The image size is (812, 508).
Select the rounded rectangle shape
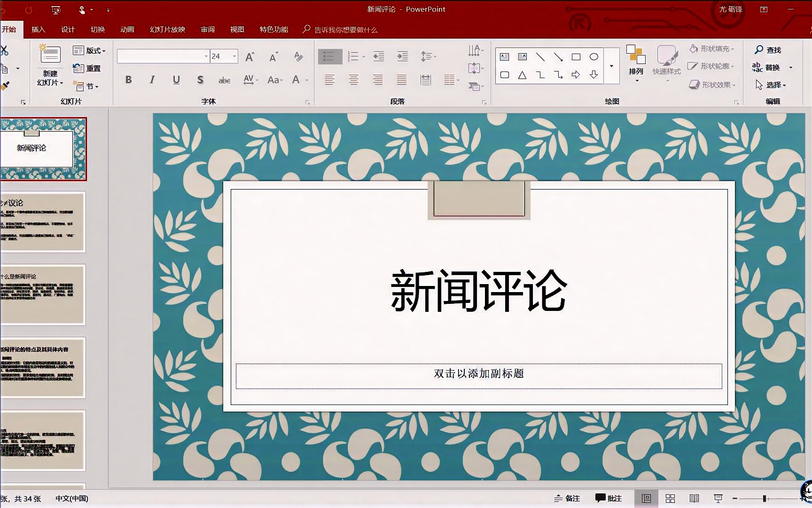(505, 75)
